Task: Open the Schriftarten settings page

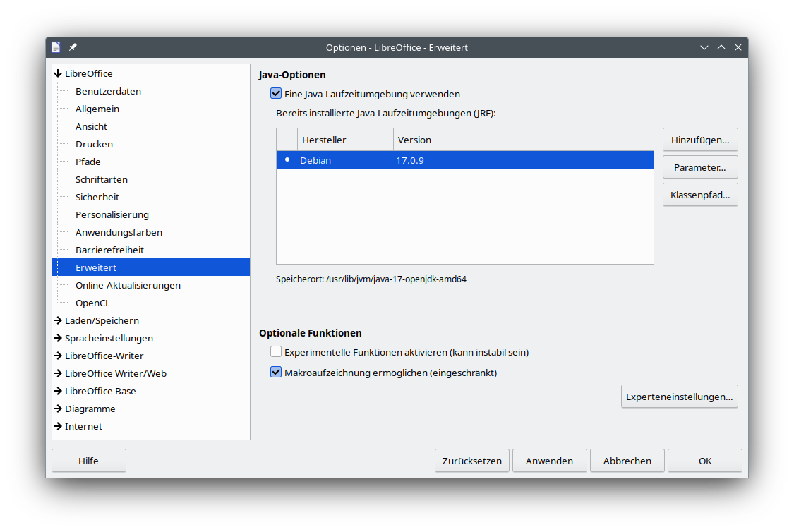Action: [101, 180]
